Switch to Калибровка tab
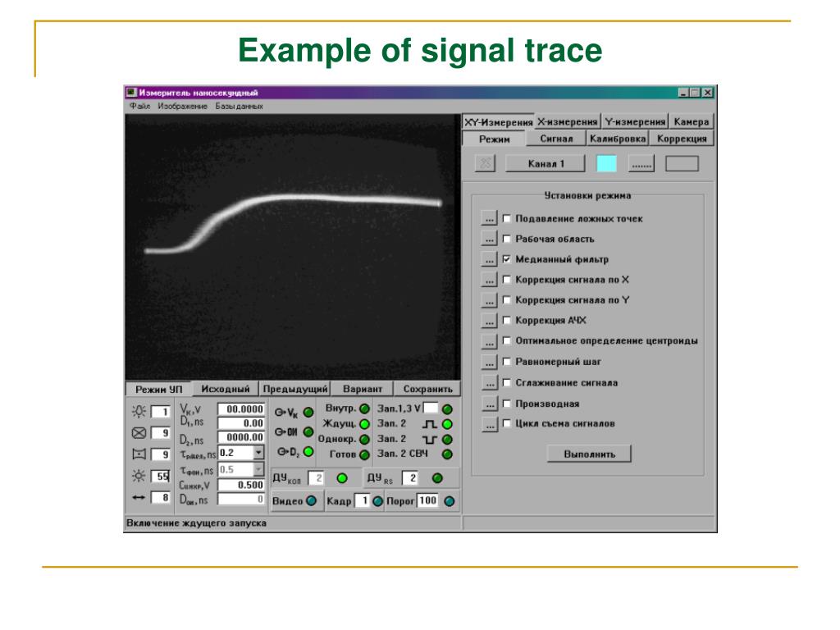 click(x=618, y=139)
